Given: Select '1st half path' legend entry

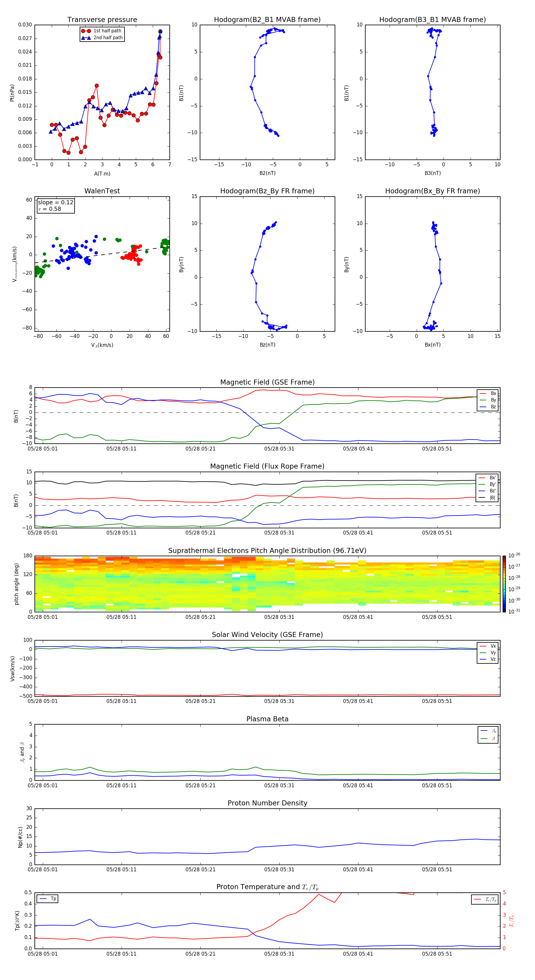Looking at the screenshot, I should coord(102,31).
